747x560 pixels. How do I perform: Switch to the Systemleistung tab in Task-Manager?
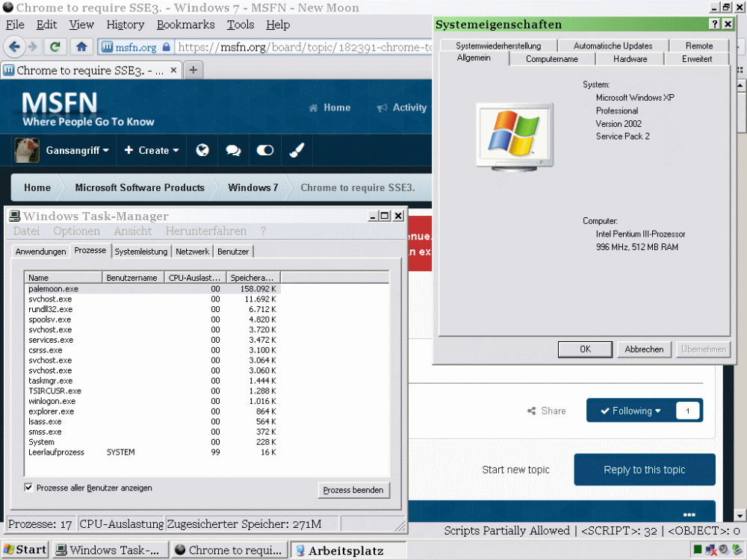141,252
